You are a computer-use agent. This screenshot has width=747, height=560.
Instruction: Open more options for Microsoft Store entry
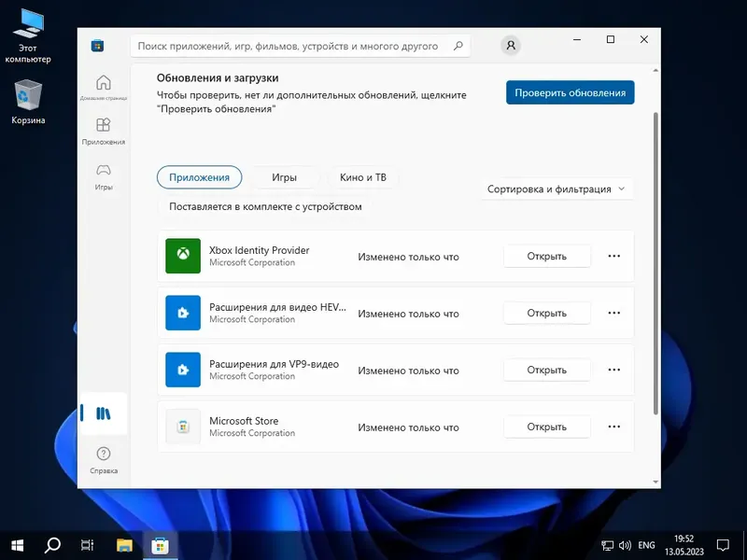[613, 427]
